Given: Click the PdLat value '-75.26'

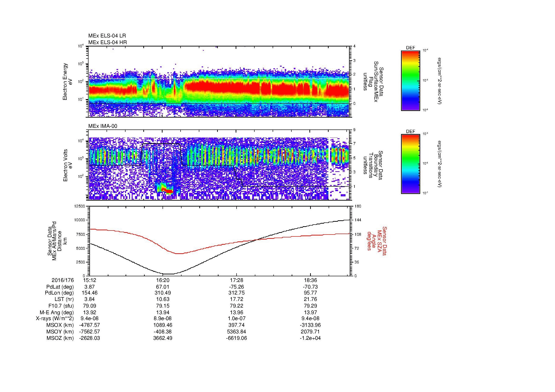Looking at the screenshot, I should click(236, 287).
